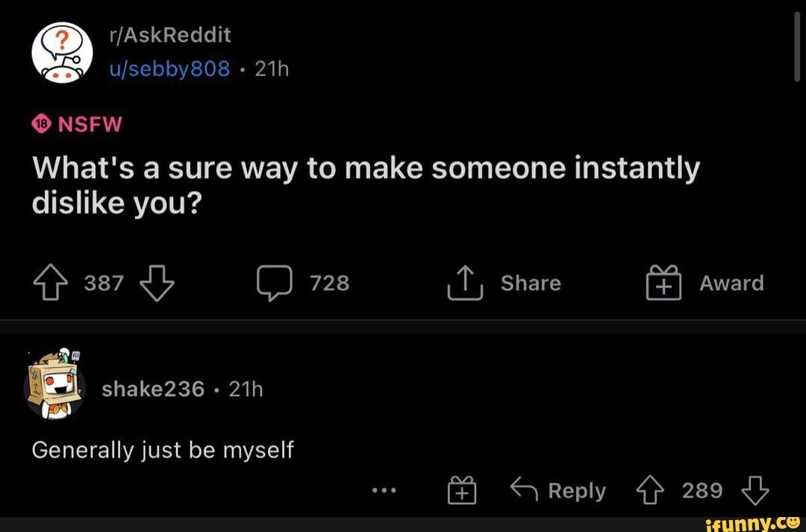Downvote the AskReddit post
The height and width of the screenshot is (532, 806).
[x=157, y=284]
